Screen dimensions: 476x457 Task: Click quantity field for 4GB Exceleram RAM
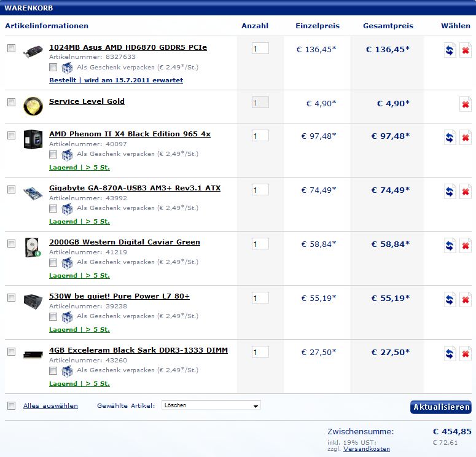click(260, 352)
